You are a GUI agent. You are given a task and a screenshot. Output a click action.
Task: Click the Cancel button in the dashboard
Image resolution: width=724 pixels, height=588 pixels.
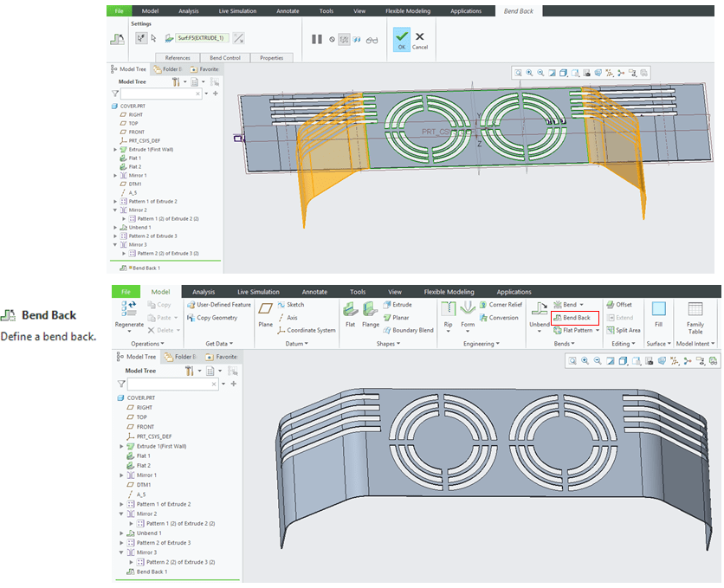(x=420, y=40)
